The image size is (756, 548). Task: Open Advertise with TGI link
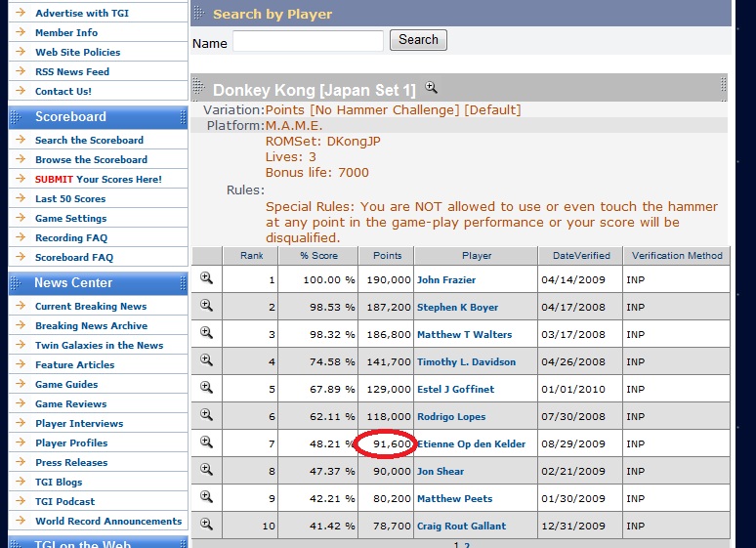pyautogui.click(x=82, y=13)
